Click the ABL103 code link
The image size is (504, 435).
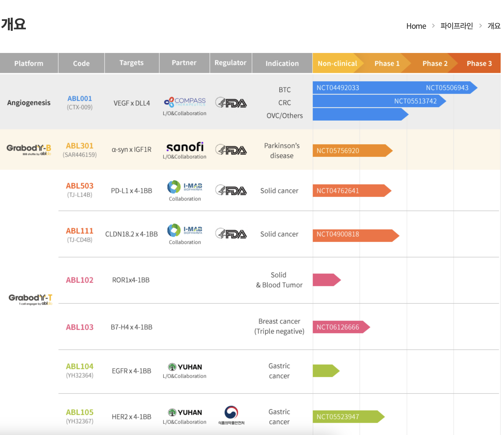point(80,327)
